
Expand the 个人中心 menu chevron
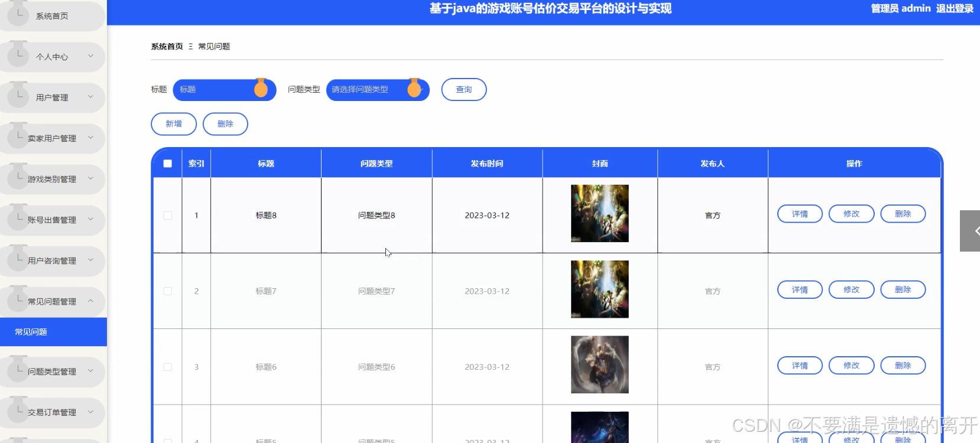(90, 56)
